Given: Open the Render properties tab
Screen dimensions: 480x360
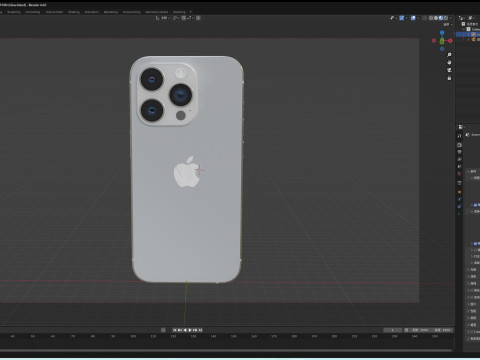Looking at the screenshot, I should pos(459,145).
